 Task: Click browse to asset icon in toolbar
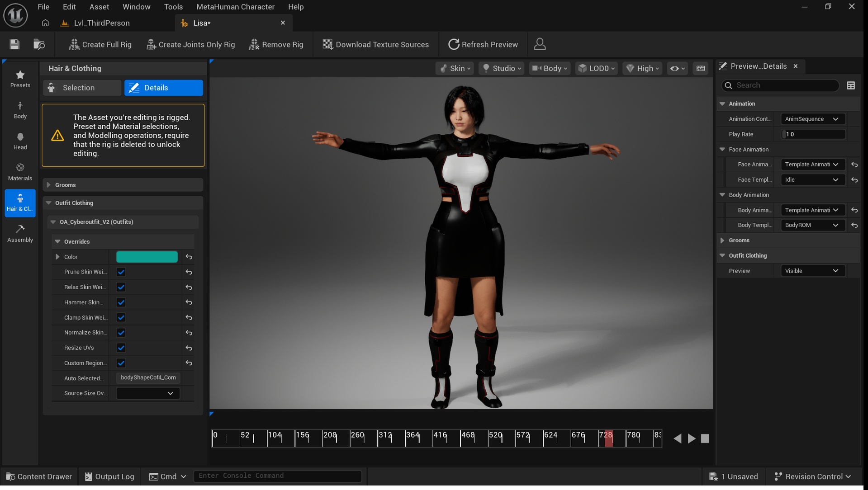point(39,44)
